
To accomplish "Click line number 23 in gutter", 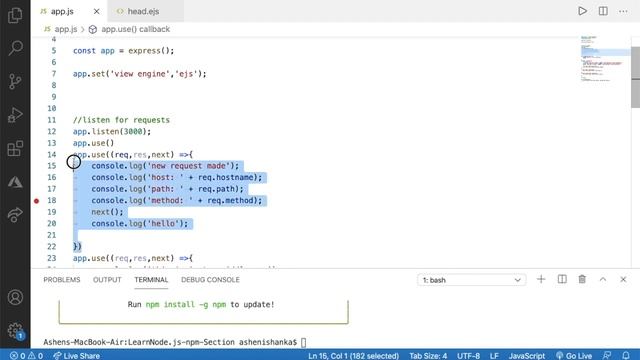I will (x=51, y=258).
